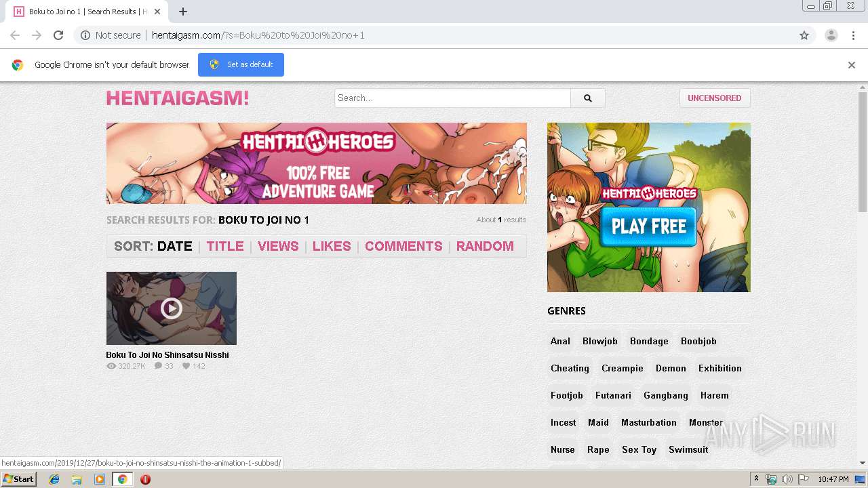
Task: Select the Bondage genre tag
Action: [x=649, y=341]
